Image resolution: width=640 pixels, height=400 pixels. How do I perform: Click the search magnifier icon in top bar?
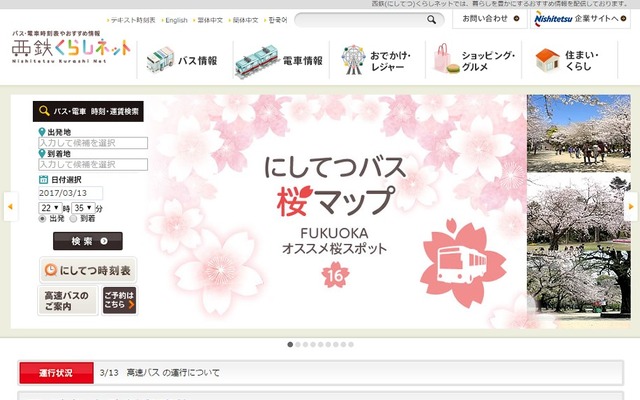pyautogui.click(x=431, y=20)
